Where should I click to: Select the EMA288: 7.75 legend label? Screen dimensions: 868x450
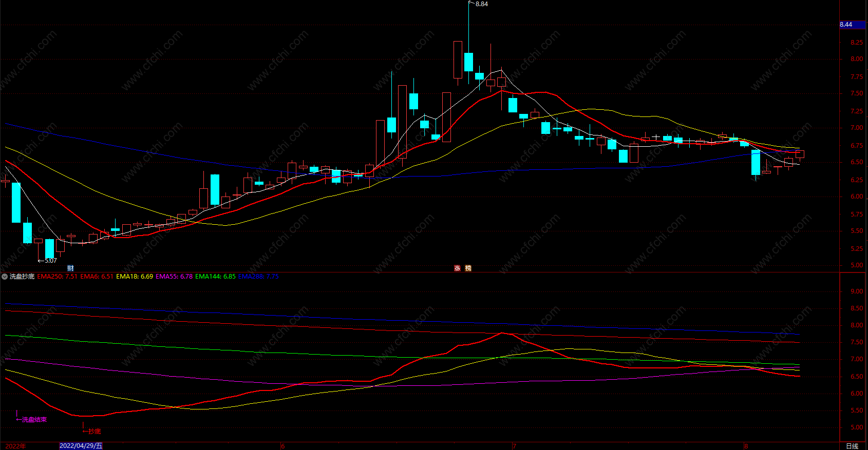coord(258,277)
